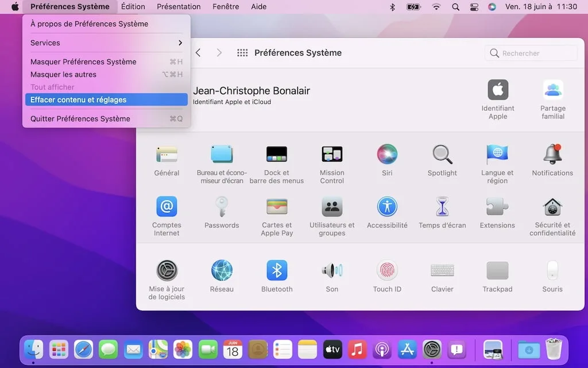Open the Édition menu
588x368 pixels.
(133, 7)
